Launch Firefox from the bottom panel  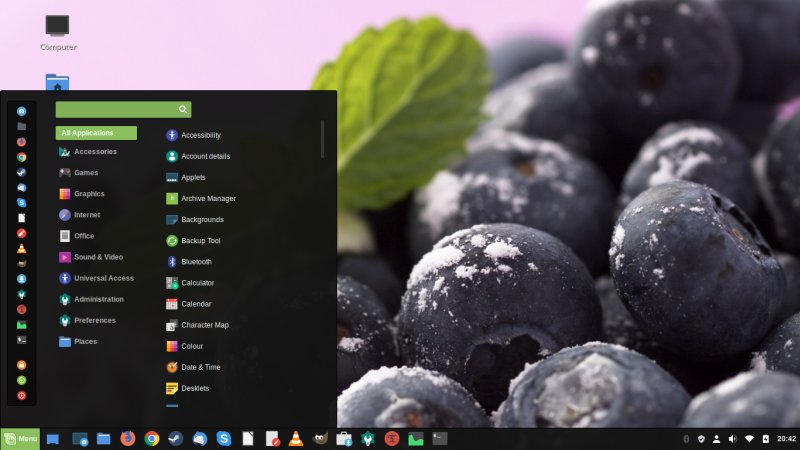[128, 439]
